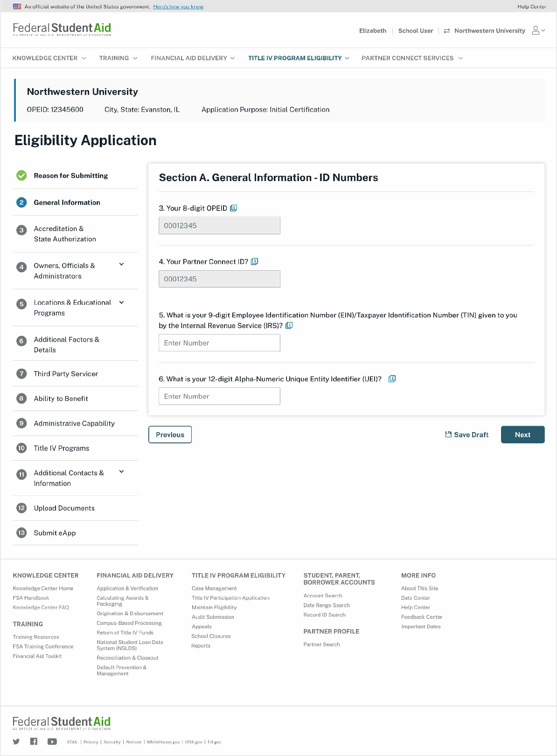Image resolution: width=557 pixels, height=756 pixels.
Task: Open the Twitter icon in footer
Action: coord(16,742)
